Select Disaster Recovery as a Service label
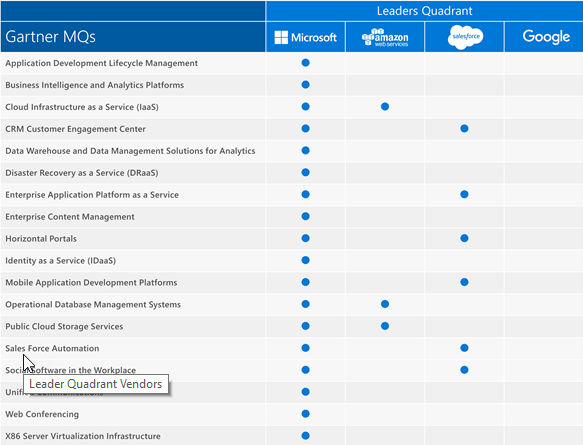Screen dimensions: 583x445 (82, 173)
